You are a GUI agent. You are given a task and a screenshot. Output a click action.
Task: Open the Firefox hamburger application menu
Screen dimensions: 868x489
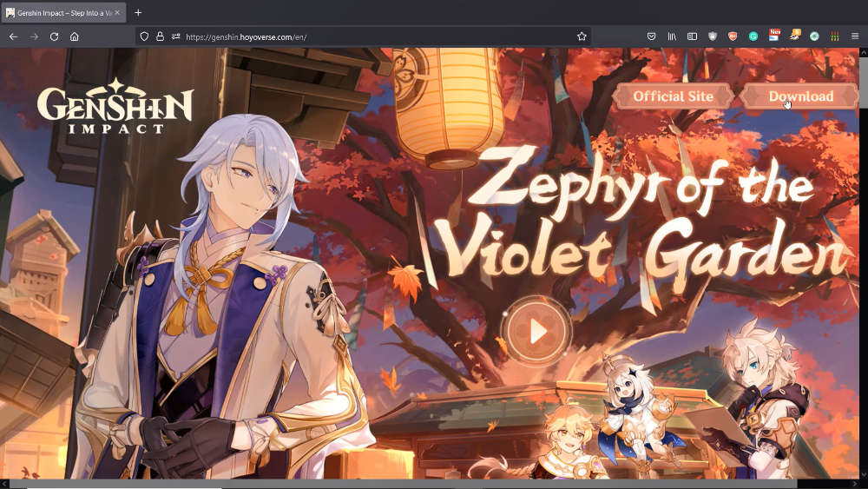[855, 36]
